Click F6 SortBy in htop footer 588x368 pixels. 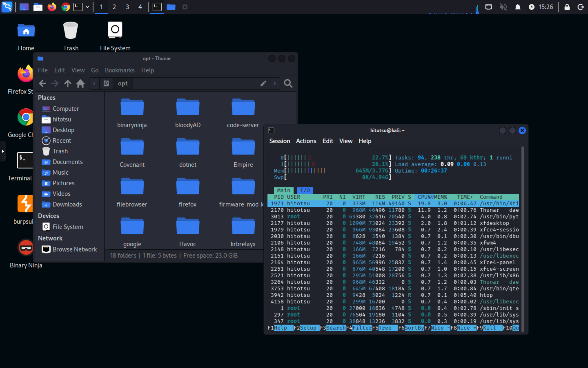pyautogui.click(x=411, y=328)
